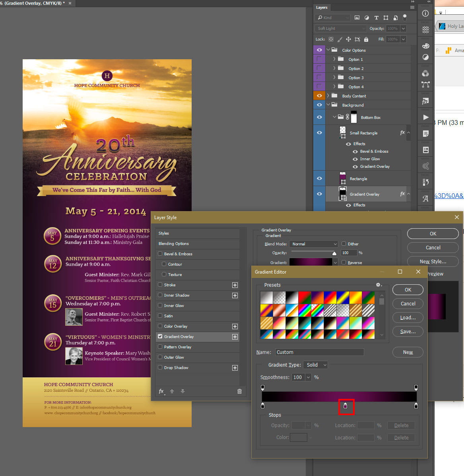Viewport: 464px width, 476px height.
Task: Click the Lock all padlock icon
Action: point(366,39)
